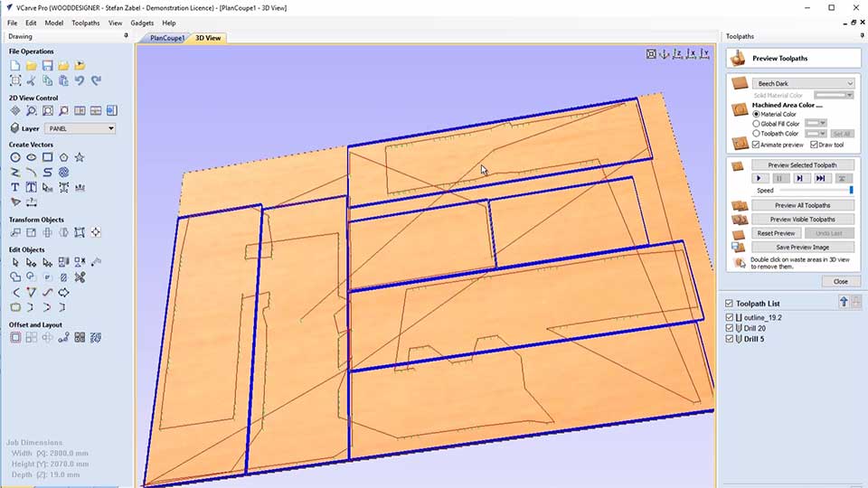Select Material Color radio button
868x488 pixels.
pyautogui.click(x=756, y=114)
